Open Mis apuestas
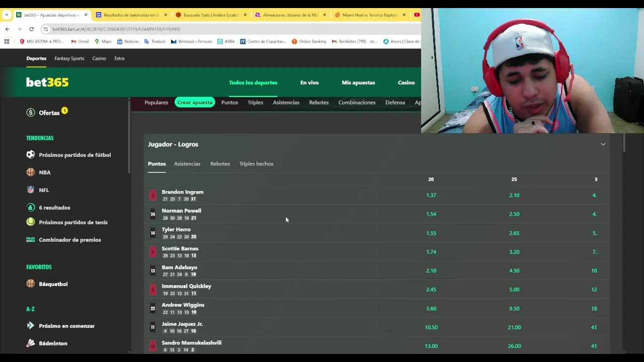 [x=358, y=82]
